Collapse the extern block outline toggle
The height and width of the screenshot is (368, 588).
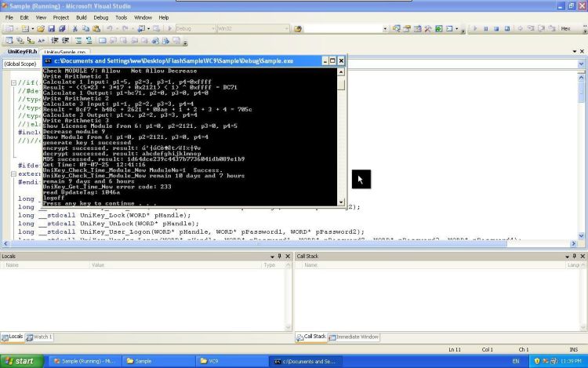coord(13,173)
